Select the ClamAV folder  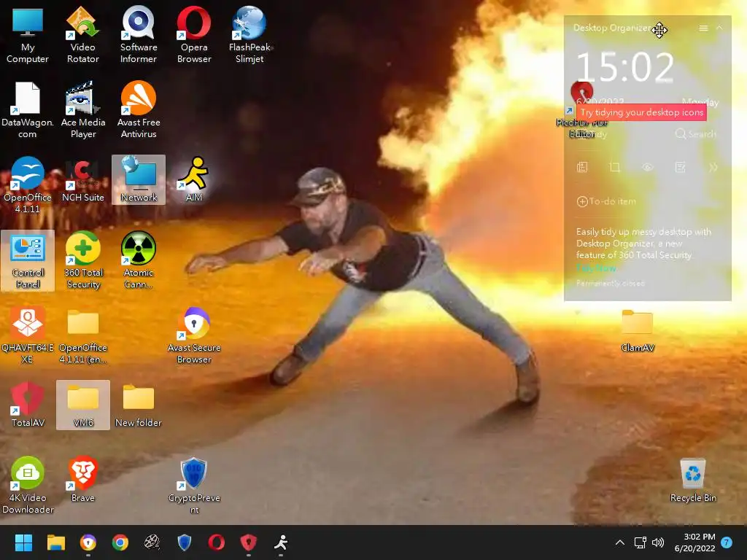tap(638, 330)
